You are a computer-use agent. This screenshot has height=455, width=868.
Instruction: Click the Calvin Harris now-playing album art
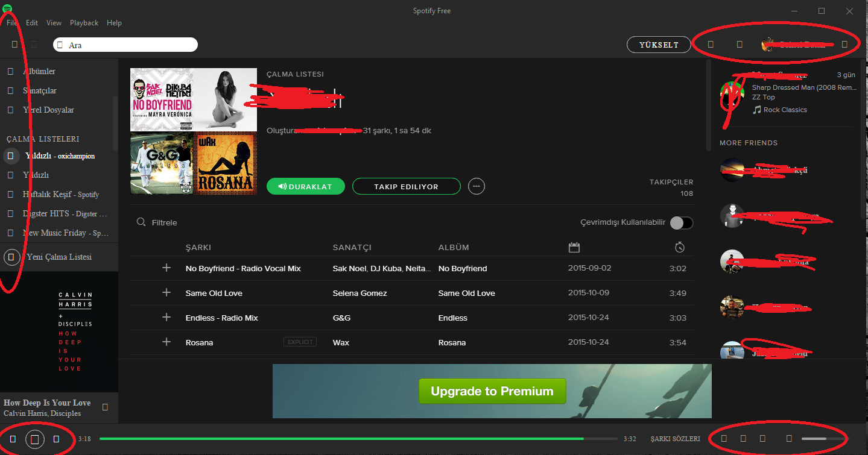59,332
